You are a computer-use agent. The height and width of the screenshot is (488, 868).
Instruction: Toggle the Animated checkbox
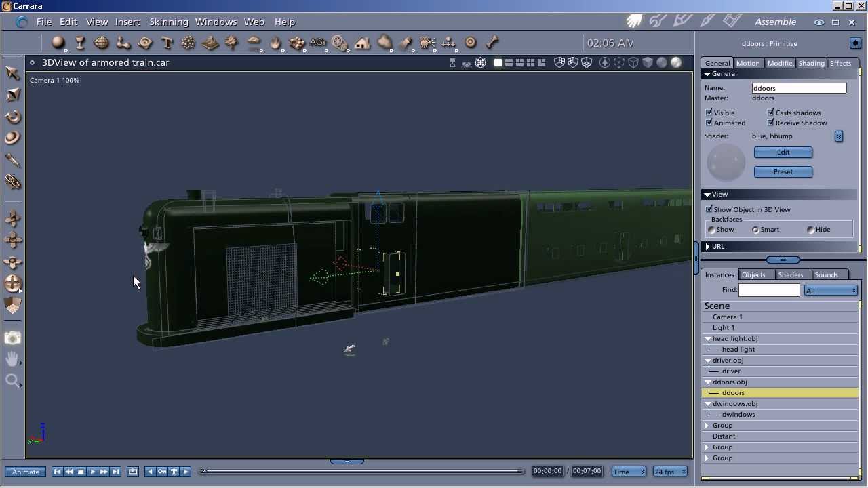[709, 123]
